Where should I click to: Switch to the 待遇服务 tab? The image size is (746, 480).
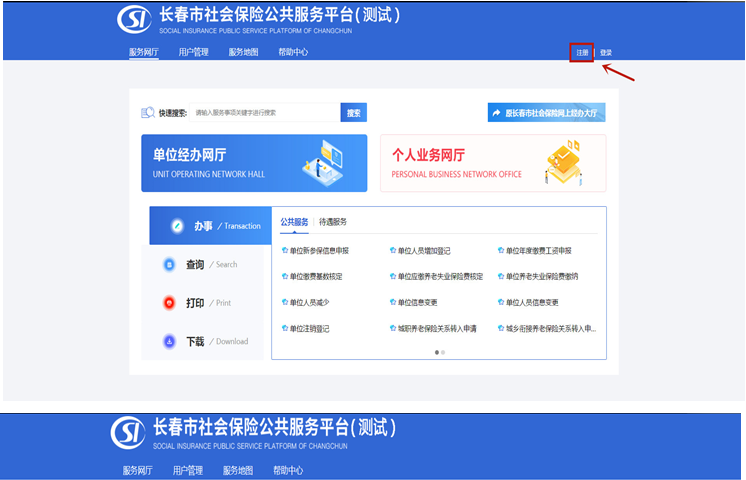pos(333,222)
